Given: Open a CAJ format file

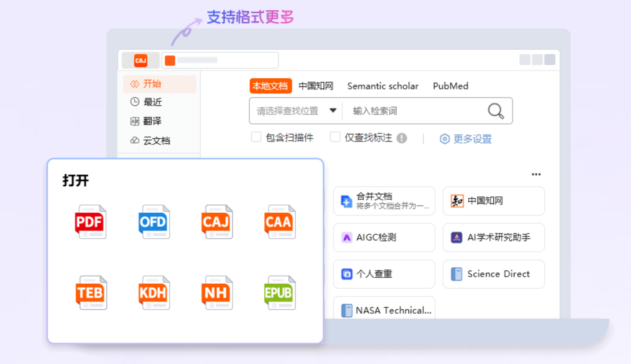Looking at the screenshot, I should (x=217, y=222).
